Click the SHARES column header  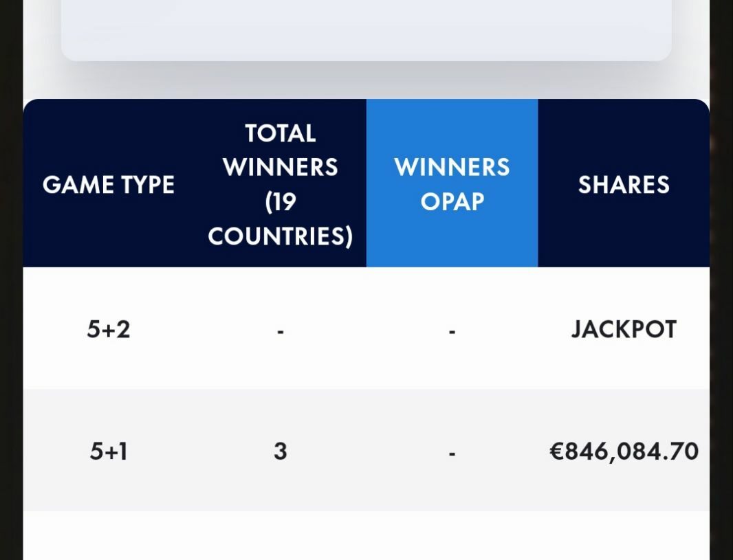coord(624,184)
